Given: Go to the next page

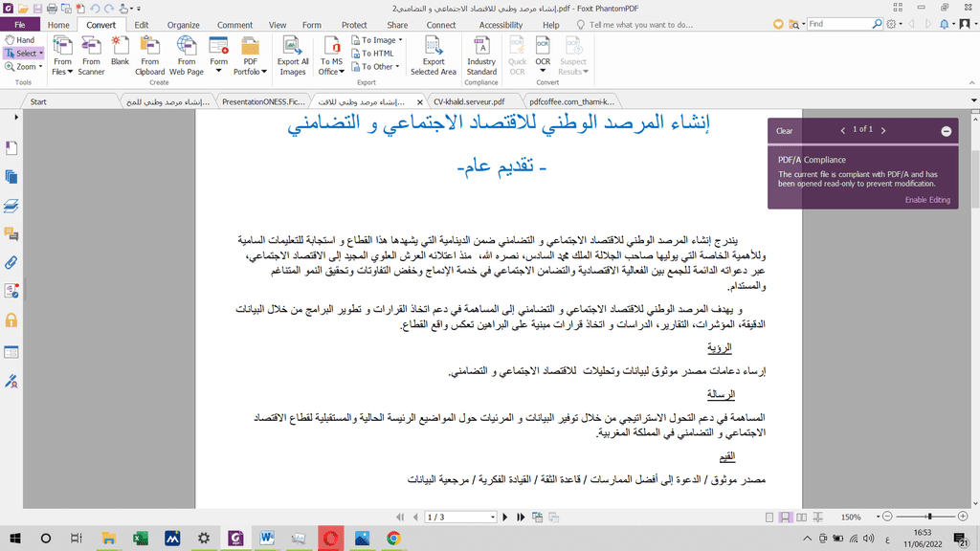Looking at the screenshot, I should (x=505, y=518).
